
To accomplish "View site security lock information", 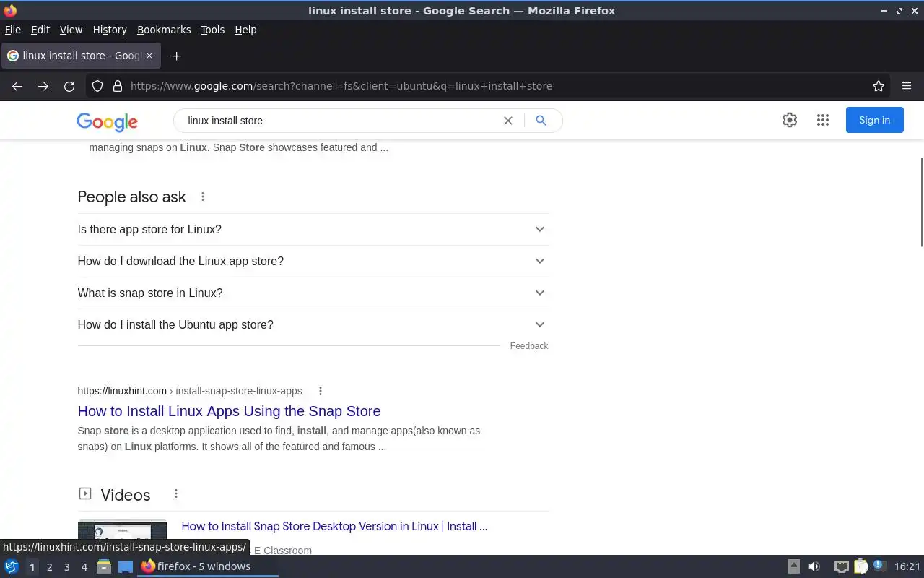I will [118, 86].
